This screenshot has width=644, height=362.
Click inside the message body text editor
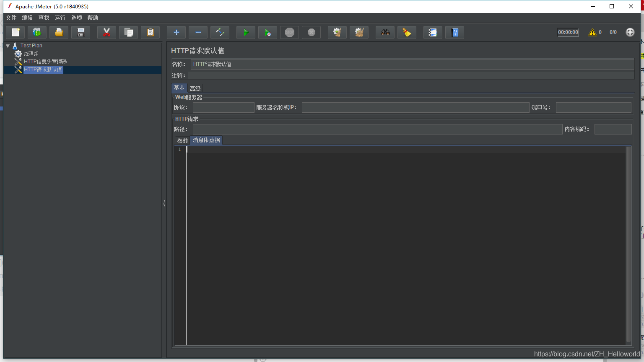point(406,246)
